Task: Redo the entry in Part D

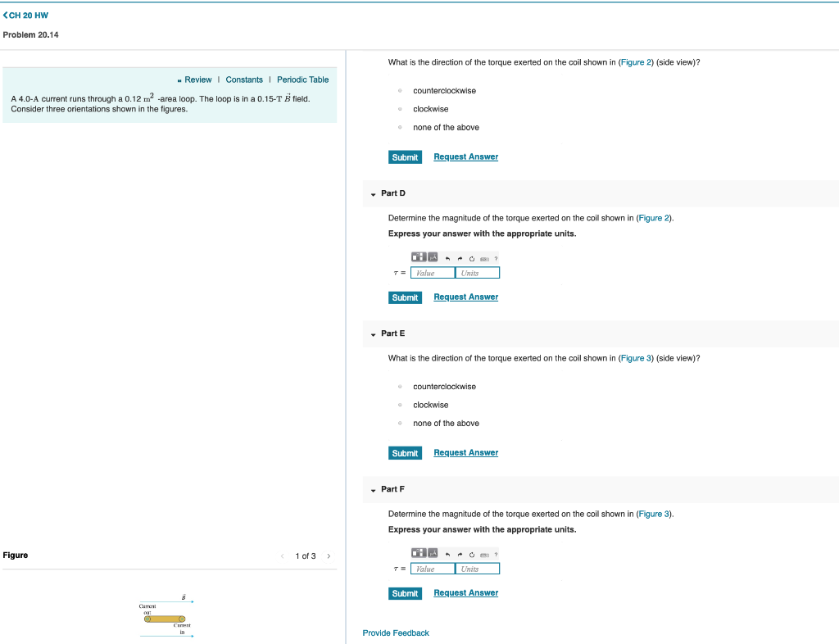Action: 460,258
